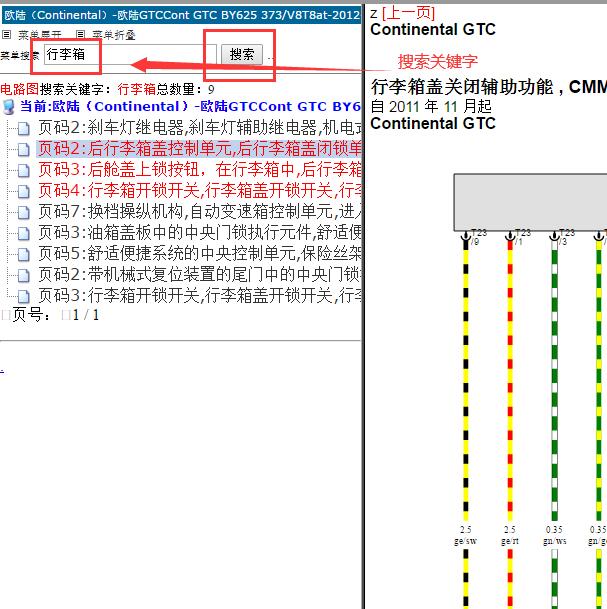
Task: Click terminal label T23/9 on diagram
Action: pos(479,237)
